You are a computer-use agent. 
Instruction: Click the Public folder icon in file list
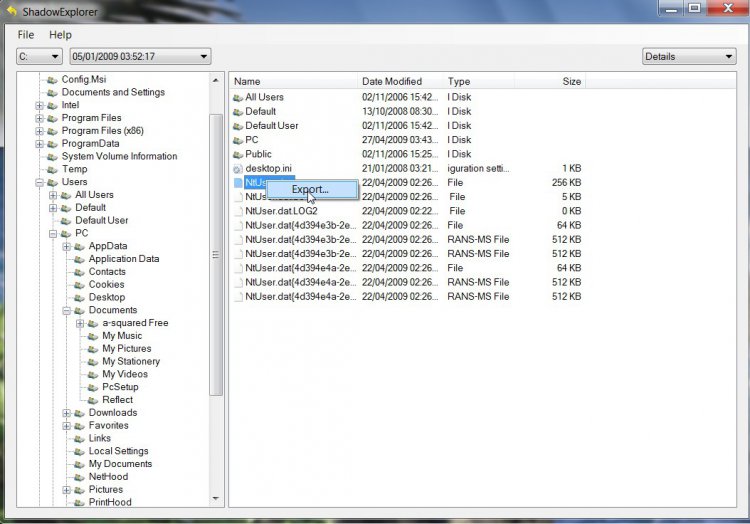238,154
